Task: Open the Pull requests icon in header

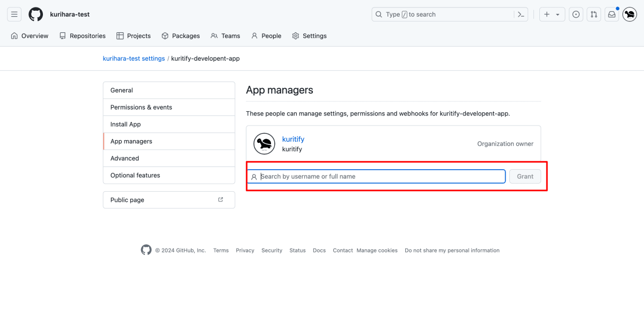Action: pos(594,14)
